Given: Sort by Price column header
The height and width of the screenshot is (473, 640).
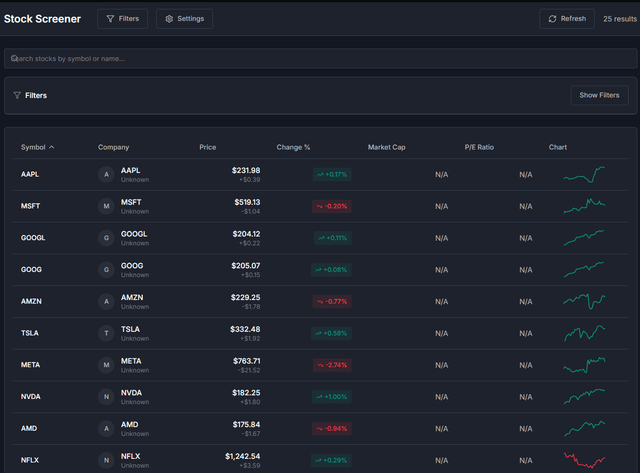Looking at the screenshot, I should tap(208, 147).
